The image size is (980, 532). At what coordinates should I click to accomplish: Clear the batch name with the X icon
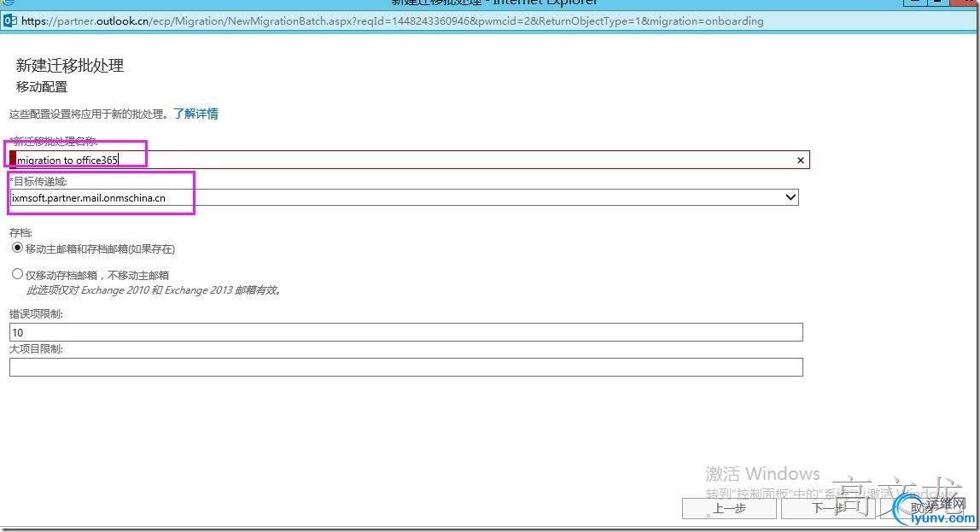click(801, 160)
